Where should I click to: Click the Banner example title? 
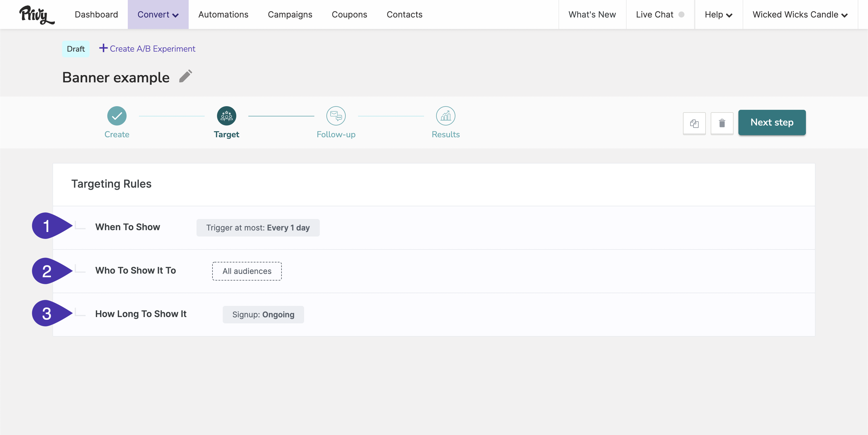pos(116,77)
